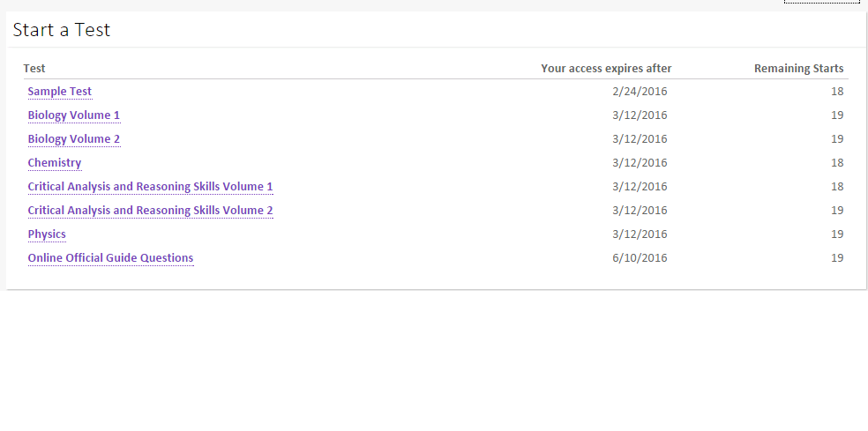Click the Chemistry row remaining starts value
868x431 pixels.
[x=837, y=163]
